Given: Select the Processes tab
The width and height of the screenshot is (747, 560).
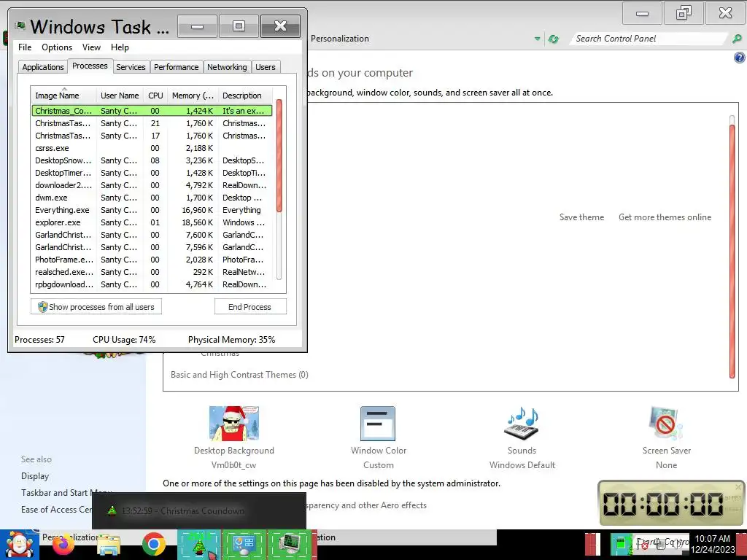Looking at the screenshot, I should 90,66.
